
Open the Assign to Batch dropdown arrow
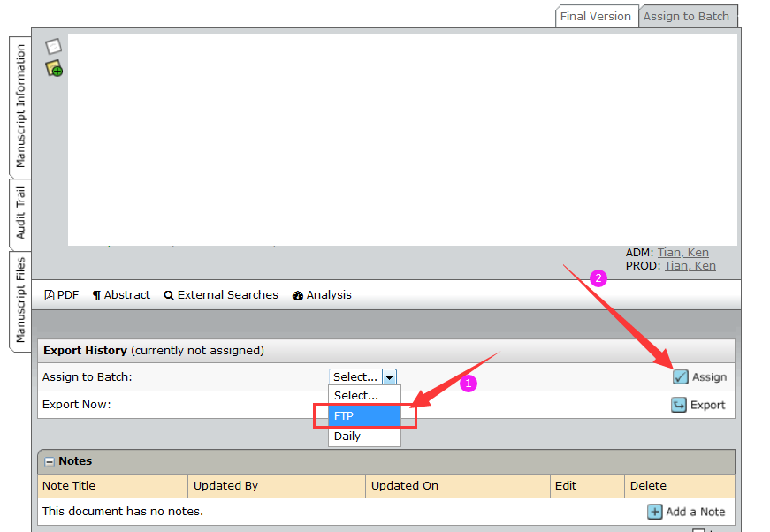[389, 377]
